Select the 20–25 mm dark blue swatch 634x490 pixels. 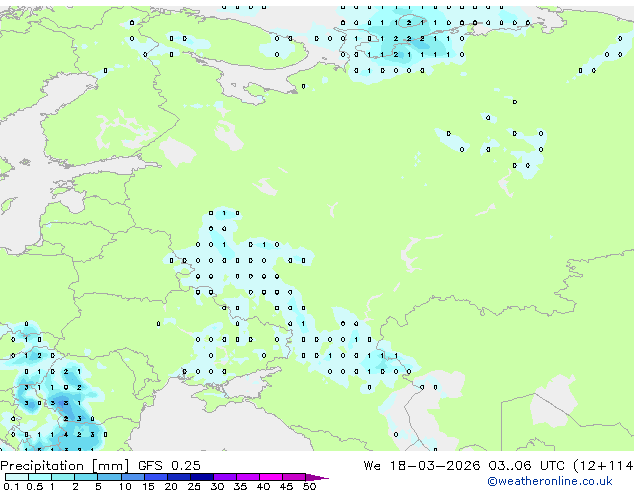pos(179,477)
